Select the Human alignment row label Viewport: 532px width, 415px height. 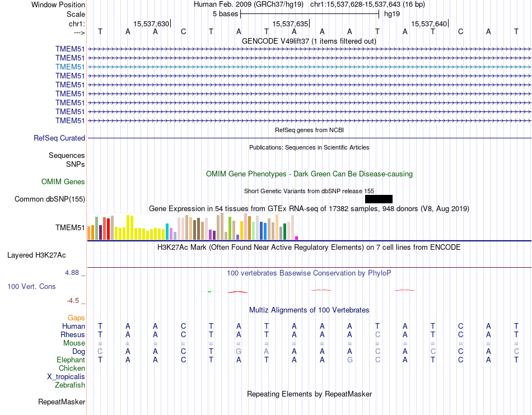(73, 326)
